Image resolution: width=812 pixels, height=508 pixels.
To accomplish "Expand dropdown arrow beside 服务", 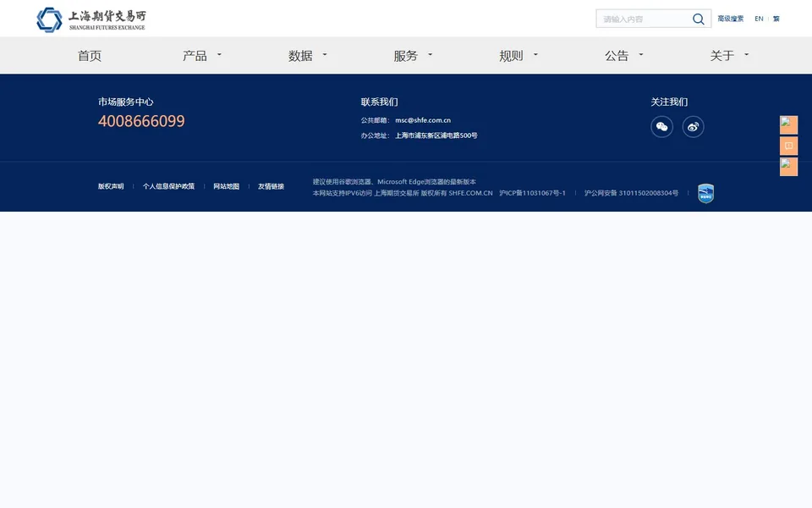I will coord(430,54).
